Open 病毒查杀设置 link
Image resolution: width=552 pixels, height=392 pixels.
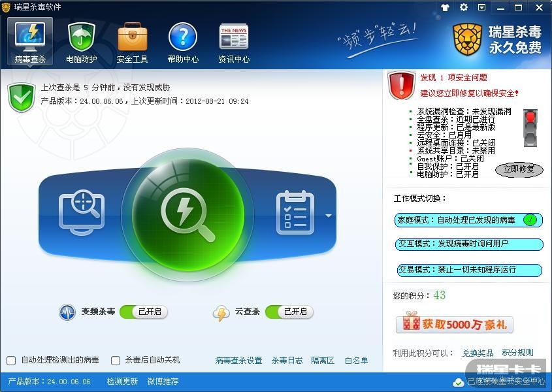238,360
